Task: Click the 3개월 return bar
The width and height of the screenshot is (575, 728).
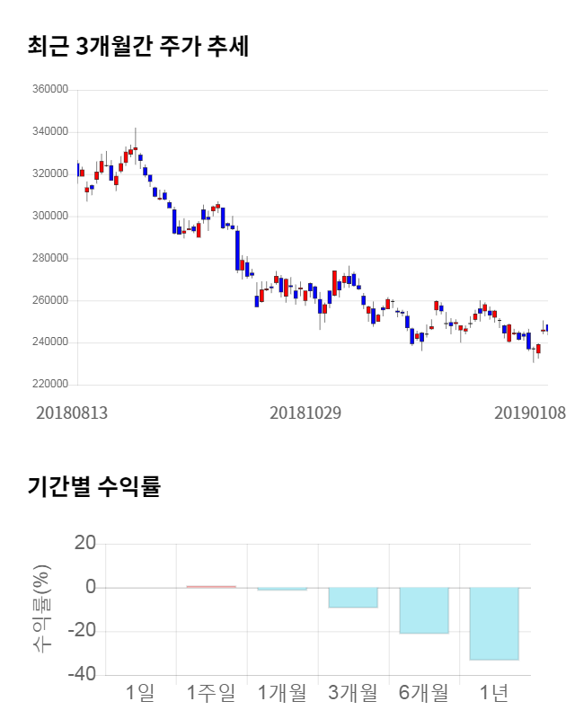Action: coord(352,598)
